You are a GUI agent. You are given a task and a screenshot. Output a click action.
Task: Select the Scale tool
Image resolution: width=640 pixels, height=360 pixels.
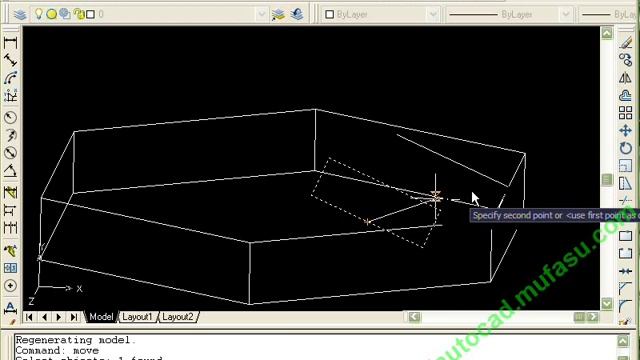pos(625,166)
